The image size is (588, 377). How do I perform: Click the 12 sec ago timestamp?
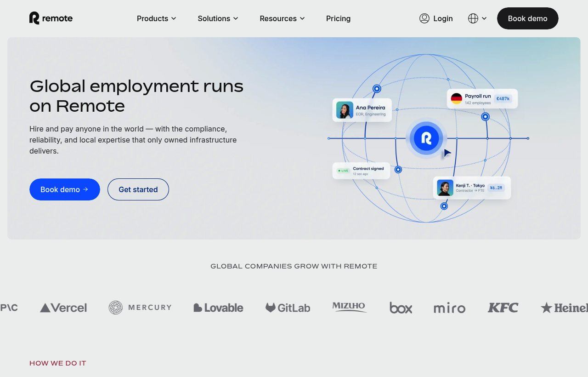(361, 174)
